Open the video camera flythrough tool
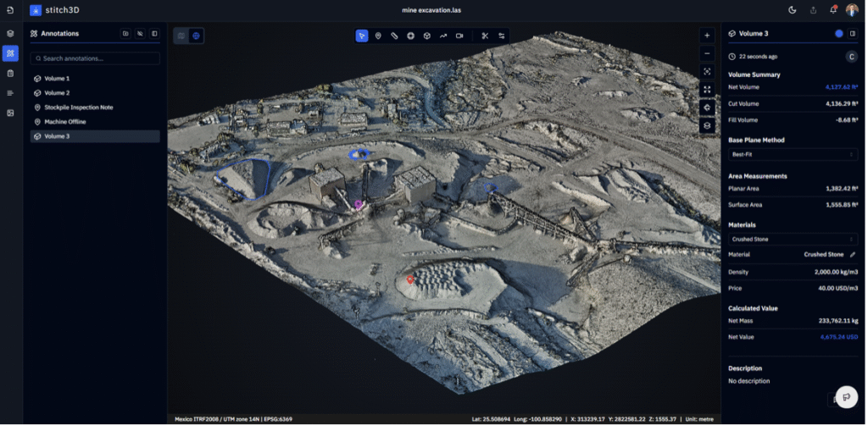 (459, 36)
